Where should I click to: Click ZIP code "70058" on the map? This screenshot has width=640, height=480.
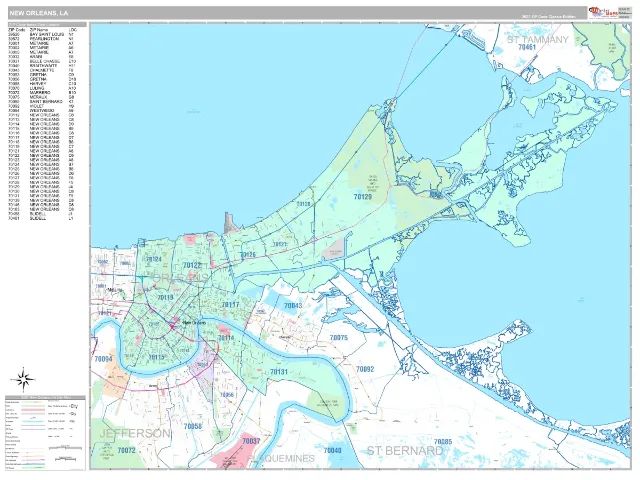coord(193,427)
